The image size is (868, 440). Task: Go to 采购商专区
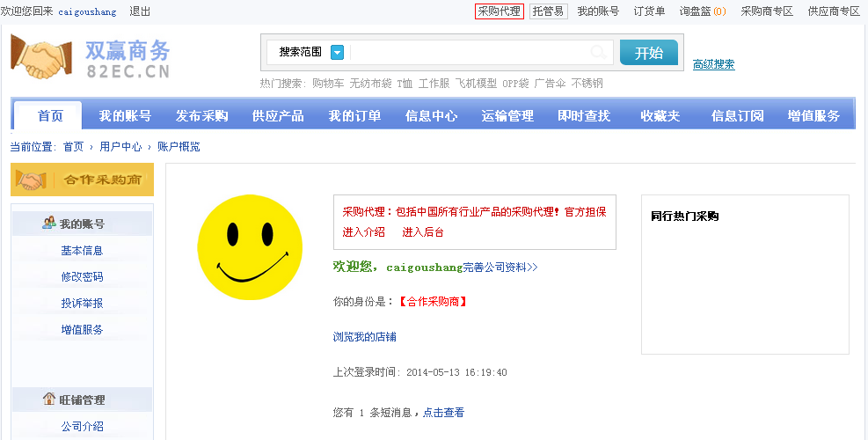coord(767,11)
